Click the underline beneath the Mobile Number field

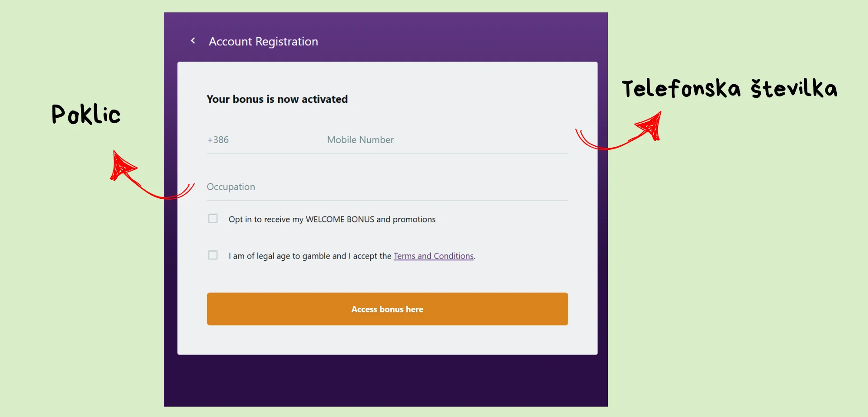click(x=387, y=153)
